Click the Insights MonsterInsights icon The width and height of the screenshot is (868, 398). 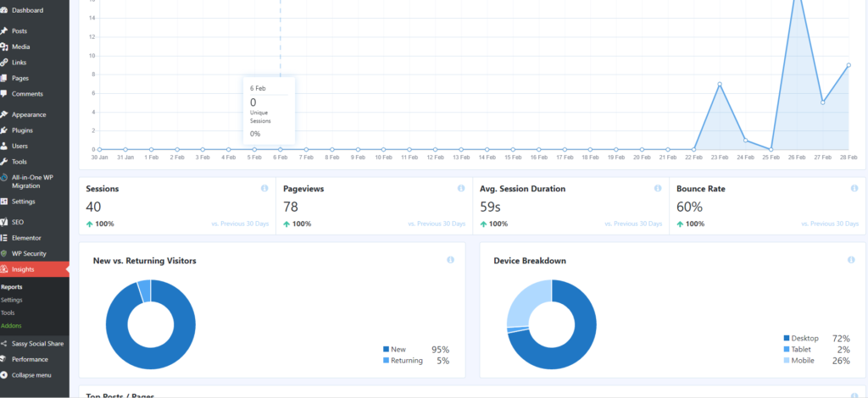pos(4,270)
